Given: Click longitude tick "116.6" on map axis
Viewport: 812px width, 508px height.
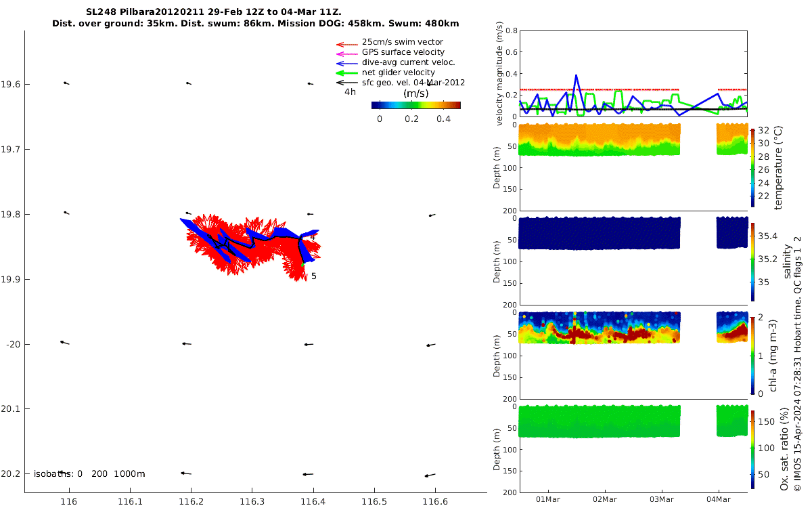Looking at the screenshot, I should [435, 502].
